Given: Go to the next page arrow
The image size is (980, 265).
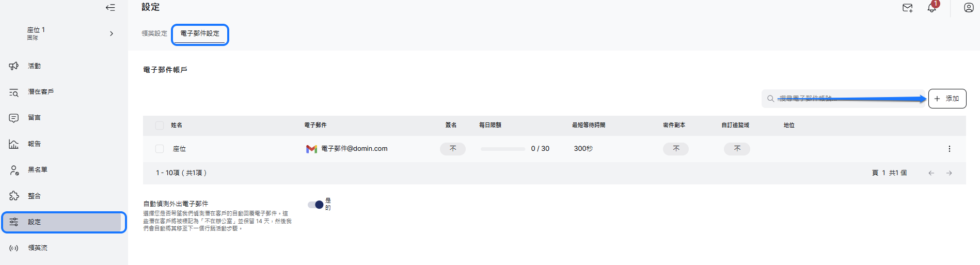Looking at the screenshot, I should [949, 173].
